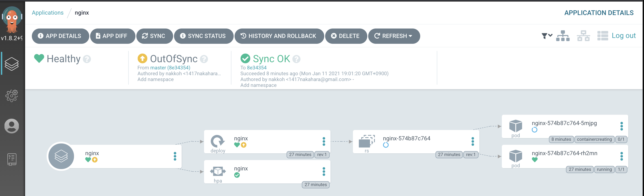Viewport: 644px width, 196px height.
Task: Open master (8e34354) revision link
Action: point(170,68)
